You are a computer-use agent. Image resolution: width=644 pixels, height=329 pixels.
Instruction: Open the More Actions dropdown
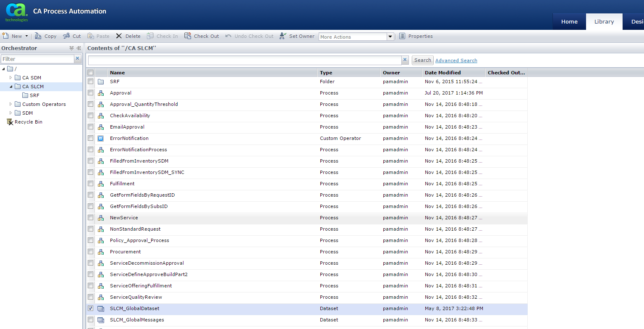(390, 37)
